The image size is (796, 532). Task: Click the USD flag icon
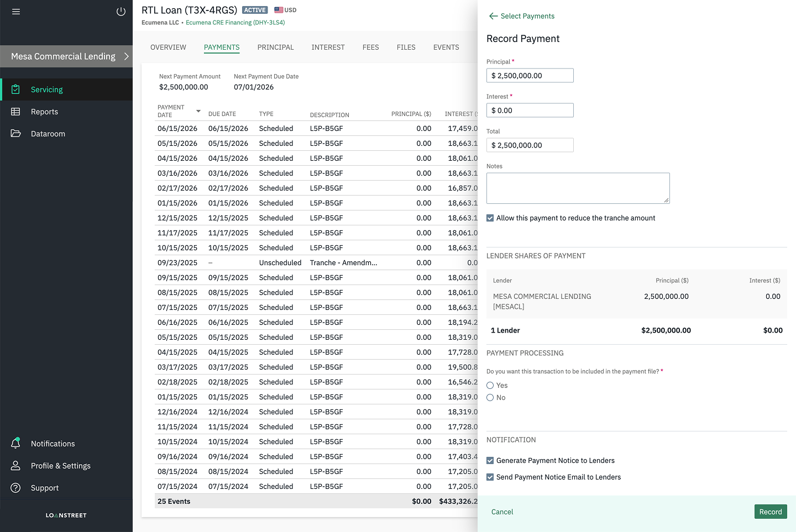pyautogui.click(x=279, y=10)
